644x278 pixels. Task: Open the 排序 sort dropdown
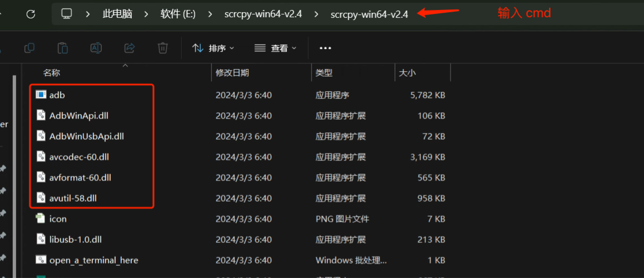[213, 48]
